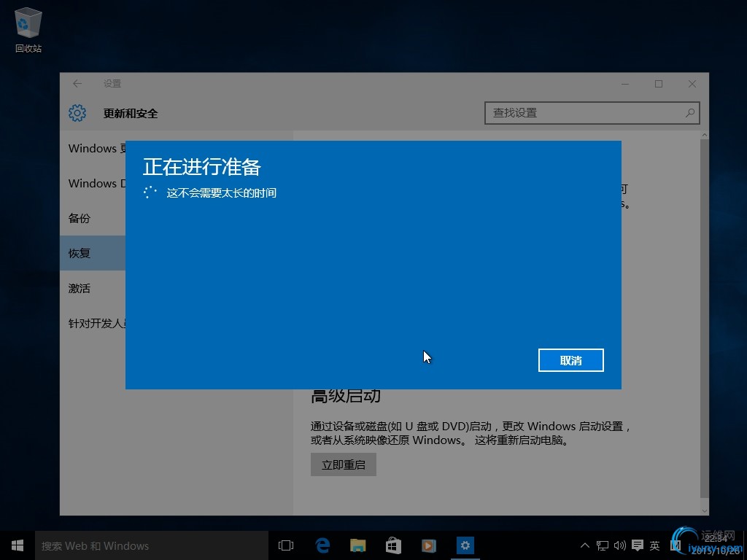Click the 正在进行准备 dialog heading
This screenshot has height=560, width=747.
(x=202, y=167)
